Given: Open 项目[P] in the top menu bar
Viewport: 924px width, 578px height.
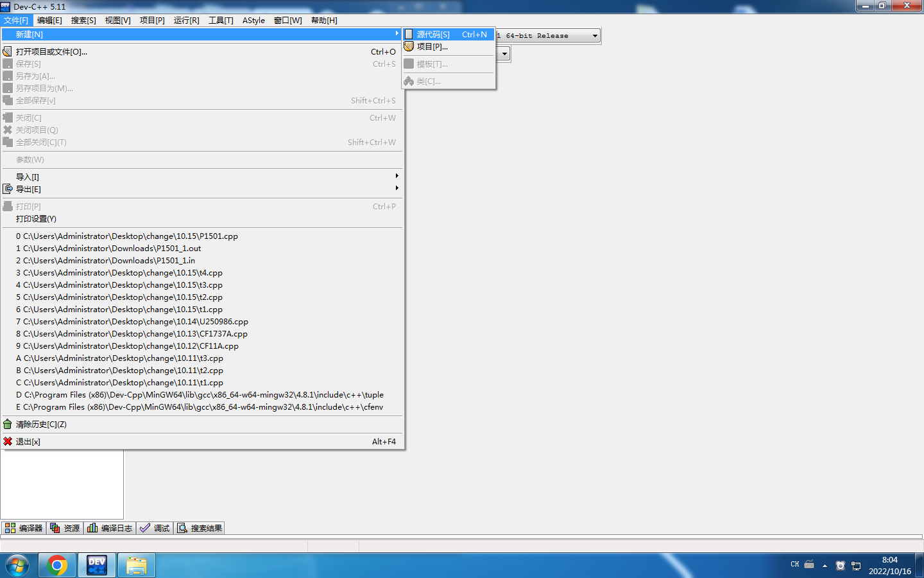Looking at the screenshot, I should pyautogui.click(x=152, y=21).
